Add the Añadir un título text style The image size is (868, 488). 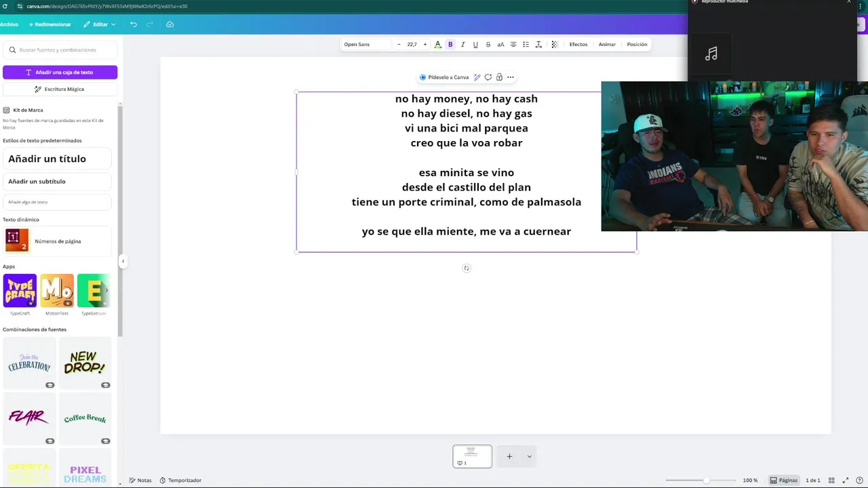pos(57,159)
